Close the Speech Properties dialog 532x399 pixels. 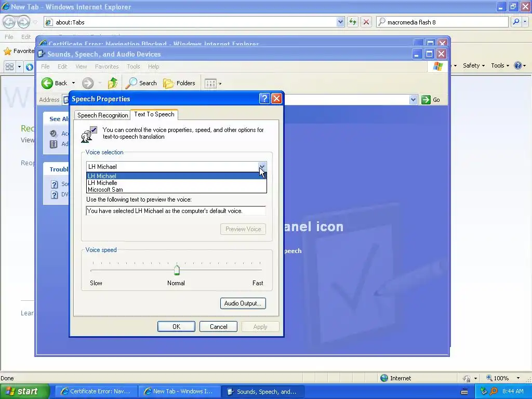pos(276,99)
